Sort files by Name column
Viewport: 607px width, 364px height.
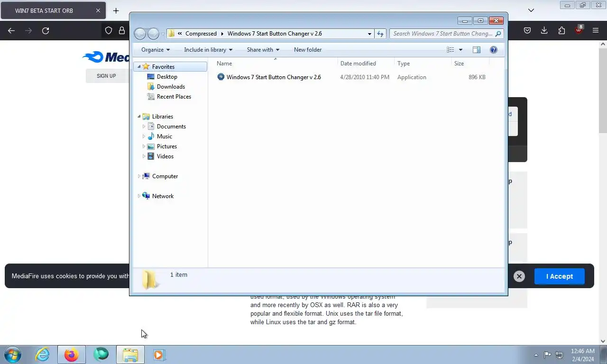(275, 64)
